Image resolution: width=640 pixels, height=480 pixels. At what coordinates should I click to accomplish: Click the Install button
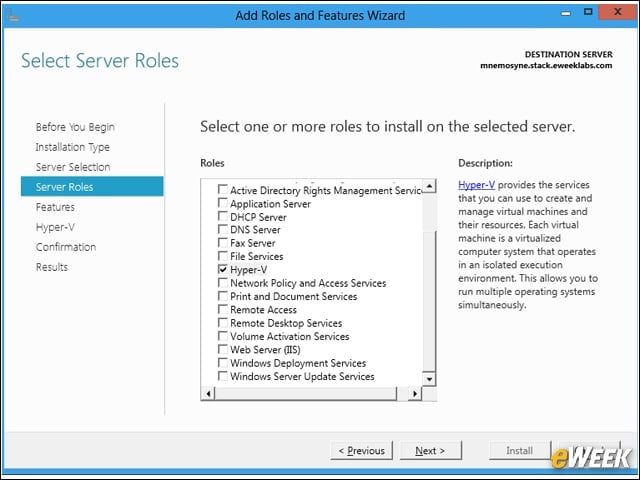pyautogui.click(x=520, y=451)
